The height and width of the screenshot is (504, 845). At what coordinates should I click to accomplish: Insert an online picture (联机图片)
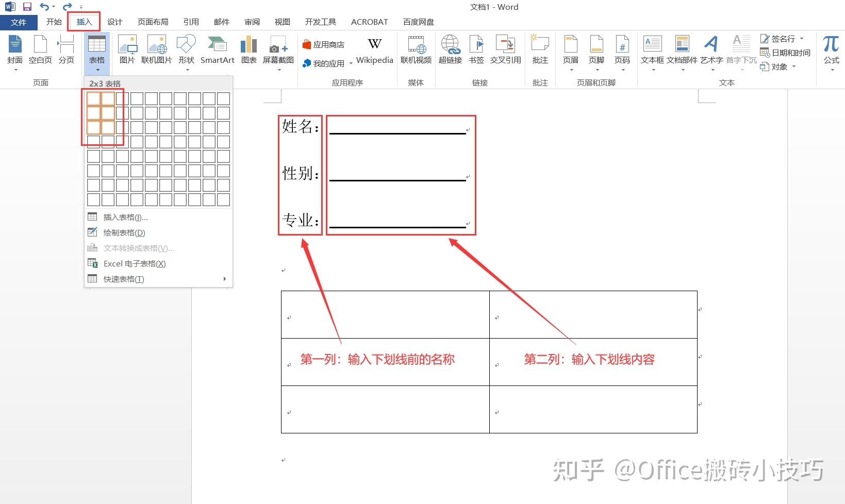156,51
